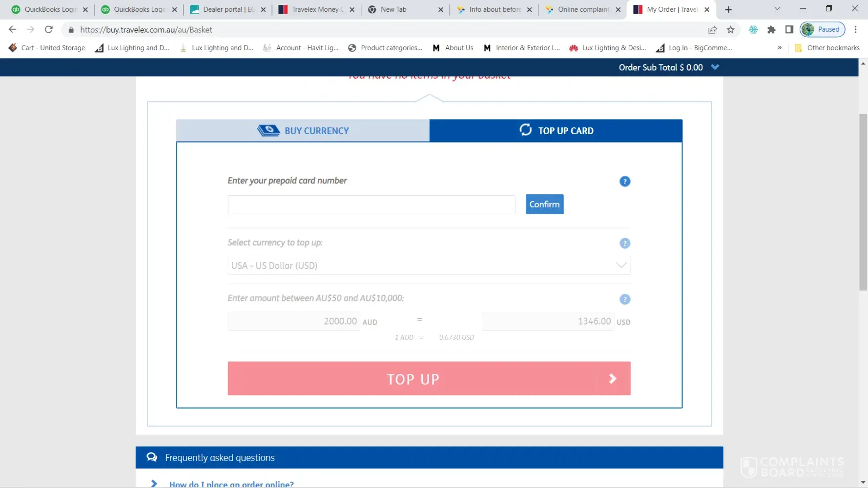
Task: Expand the Order Sub Total chevron
Action: click(715, 67)
